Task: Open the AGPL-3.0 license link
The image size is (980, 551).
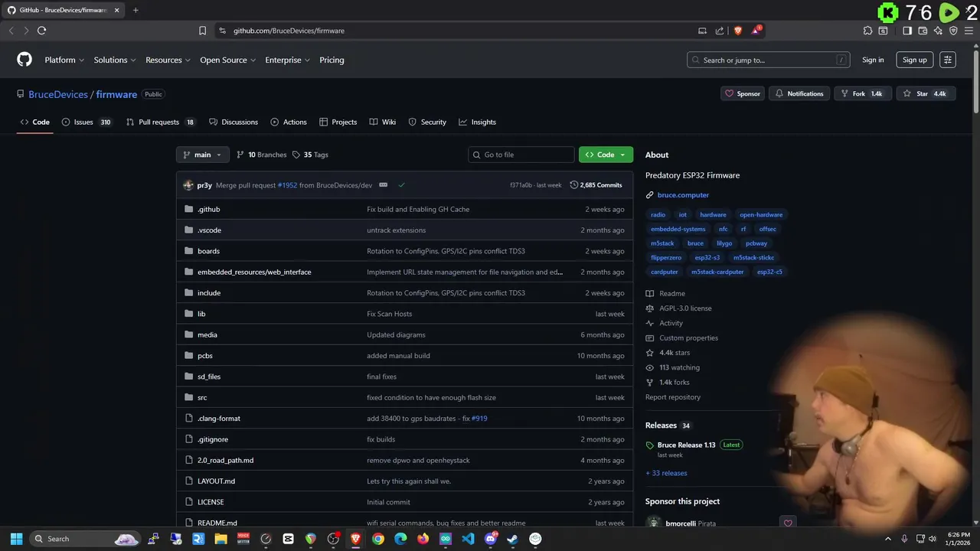Action: (685, 308)
